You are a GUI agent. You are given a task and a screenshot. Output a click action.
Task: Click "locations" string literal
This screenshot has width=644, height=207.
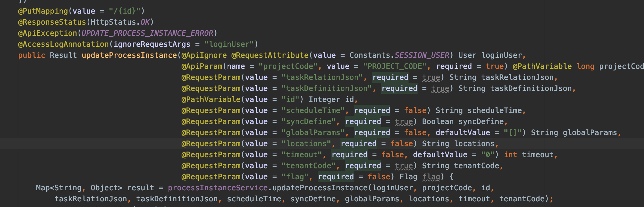point(306,144)
